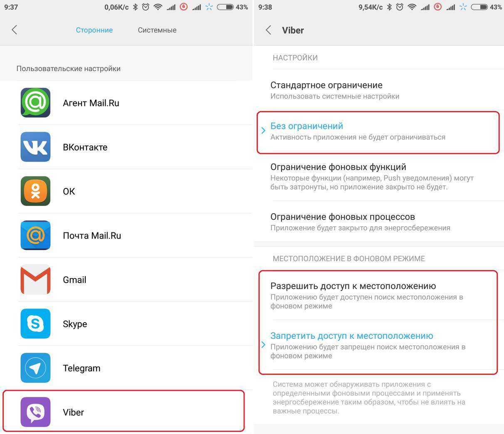Tap the OK Одноклассники app icon
Image resolution: width=504 pixels, height=434 pixels.
coord(36,191)
